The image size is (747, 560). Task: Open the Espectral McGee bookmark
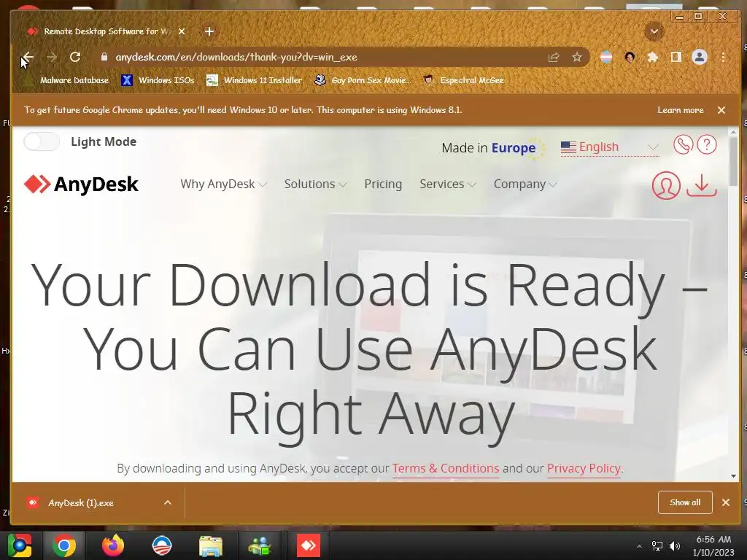coord(463,80)
